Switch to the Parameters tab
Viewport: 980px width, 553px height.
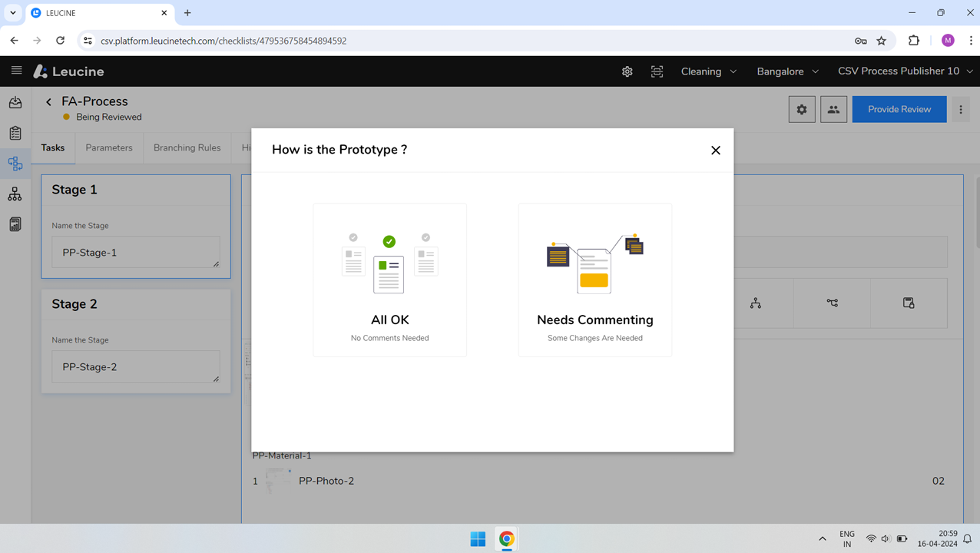(108, 147)
